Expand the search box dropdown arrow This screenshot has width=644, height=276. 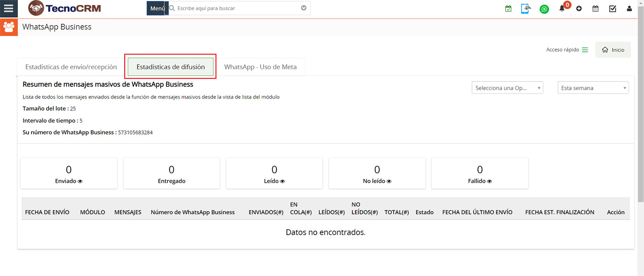(x=304, y=8)
